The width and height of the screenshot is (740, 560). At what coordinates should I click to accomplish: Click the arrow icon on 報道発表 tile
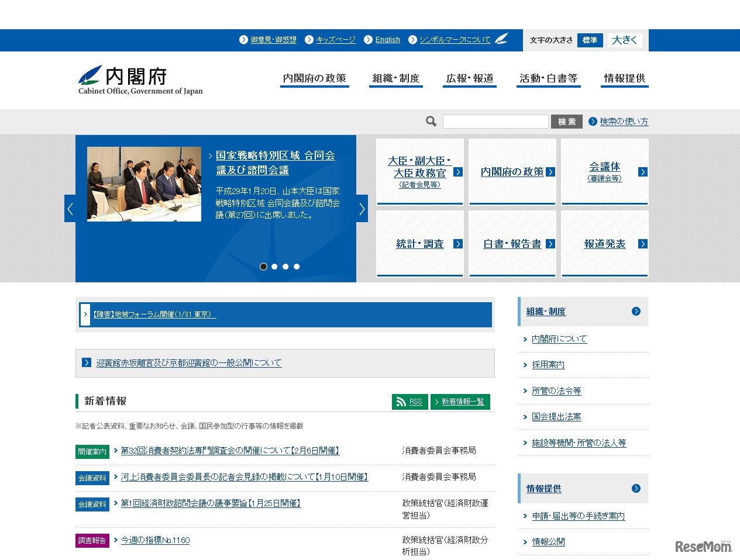point(642,244)
